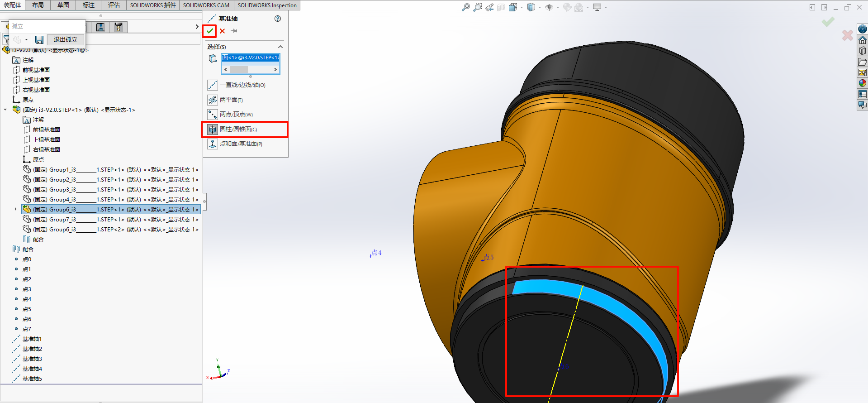Open View Palette icon in task pane

[863, 72]
